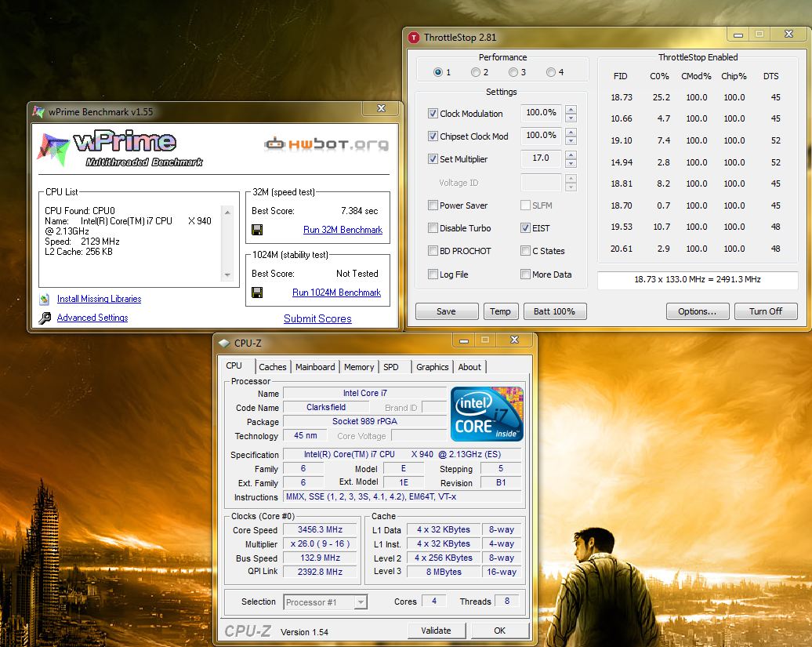Click the save icon under 32M speed test

(257, 230)
